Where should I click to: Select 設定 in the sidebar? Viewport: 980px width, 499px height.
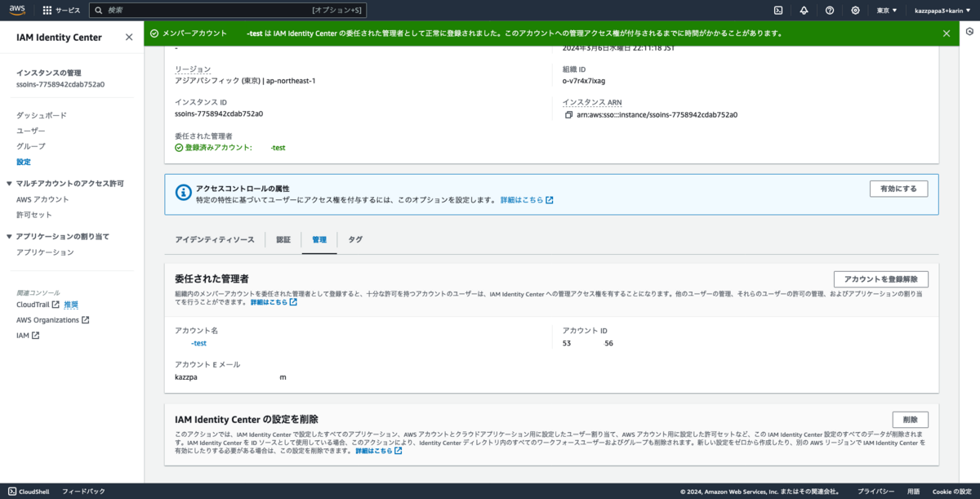pos(24,162)
